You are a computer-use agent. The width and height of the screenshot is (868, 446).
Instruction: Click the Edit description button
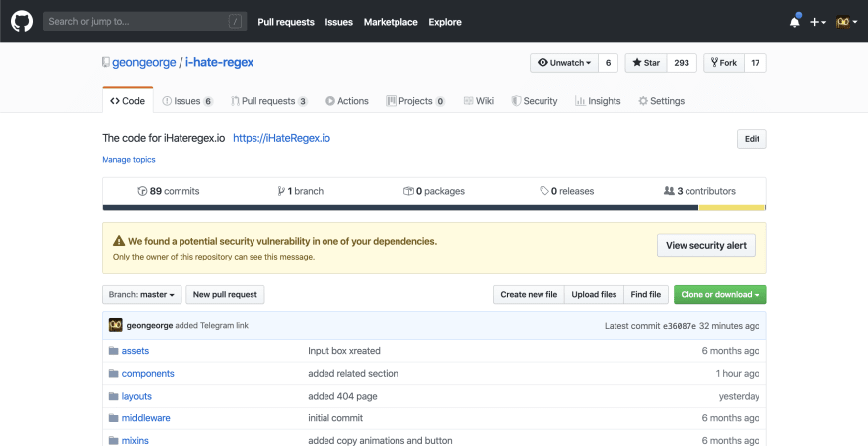coord(752,139)
